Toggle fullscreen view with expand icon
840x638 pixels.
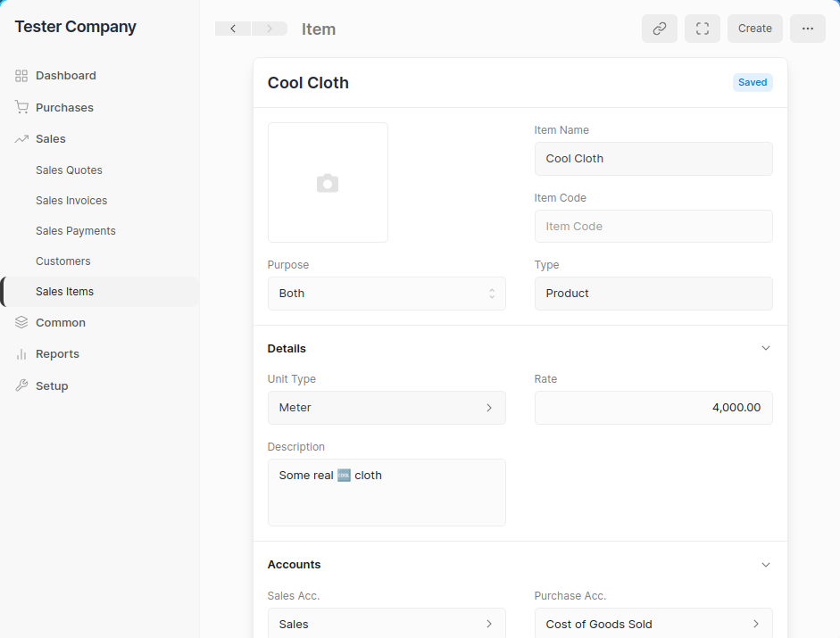pos(702,29)
